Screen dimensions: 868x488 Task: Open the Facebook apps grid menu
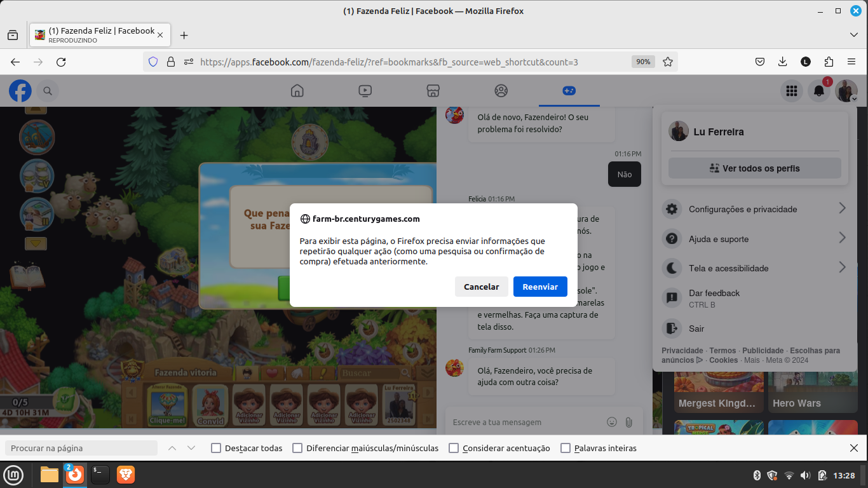(x=791, y=91)
